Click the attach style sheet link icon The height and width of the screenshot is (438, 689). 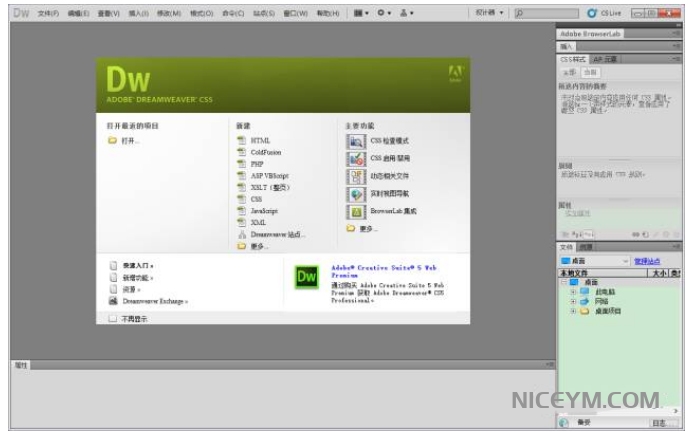636,235
